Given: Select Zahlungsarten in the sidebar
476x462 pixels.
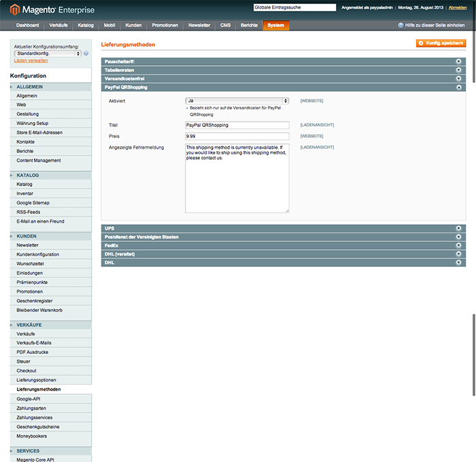Looking at the screenshot, I should point(31,408).
